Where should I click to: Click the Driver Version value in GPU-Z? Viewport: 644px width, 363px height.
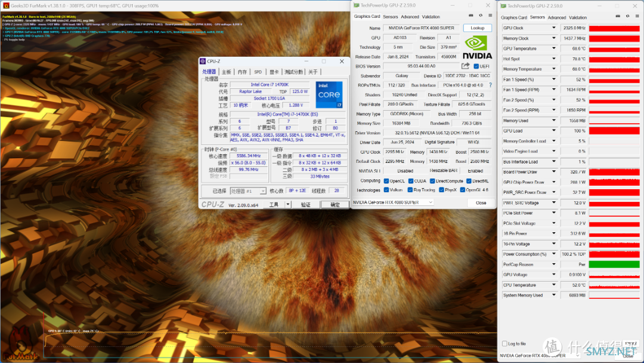click(437, 133)
